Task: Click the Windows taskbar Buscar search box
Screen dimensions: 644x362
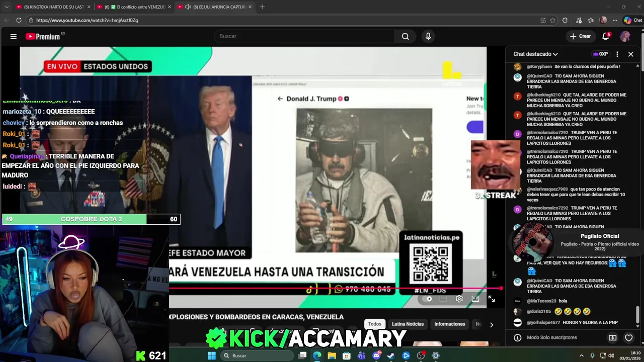Action: tap(256, 355)
